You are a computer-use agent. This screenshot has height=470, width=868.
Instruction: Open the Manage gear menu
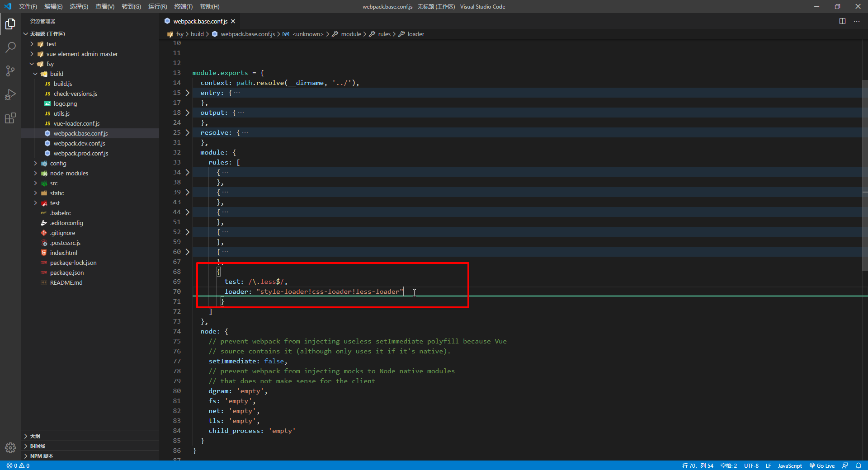[10, 448]
